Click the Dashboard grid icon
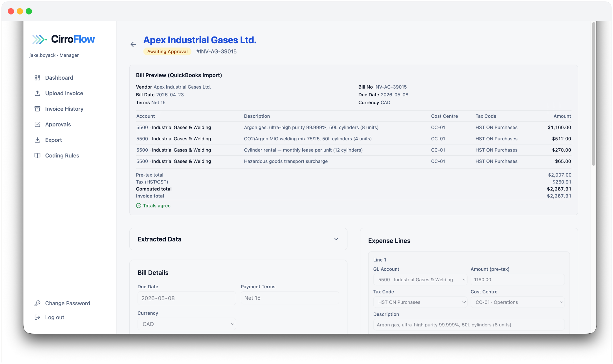The image size is (613, 364). (x=37, y=78)
